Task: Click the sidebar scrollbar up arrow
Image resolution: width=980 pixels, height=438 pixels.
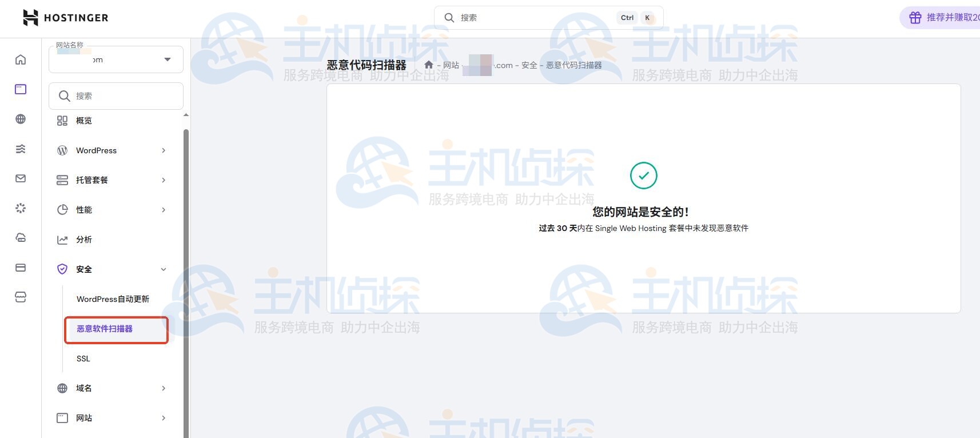Action: pyautogui.click(x=186, y=115)
